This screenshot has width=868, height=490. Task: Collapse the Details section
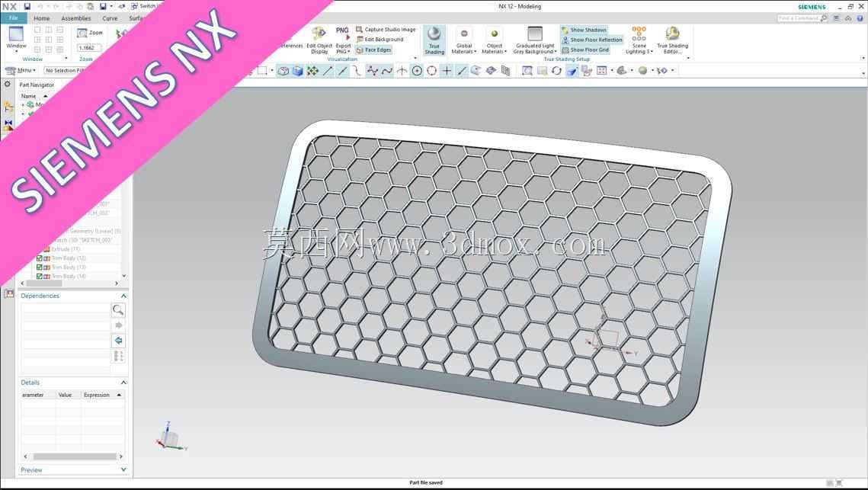[x=123, y=383]
